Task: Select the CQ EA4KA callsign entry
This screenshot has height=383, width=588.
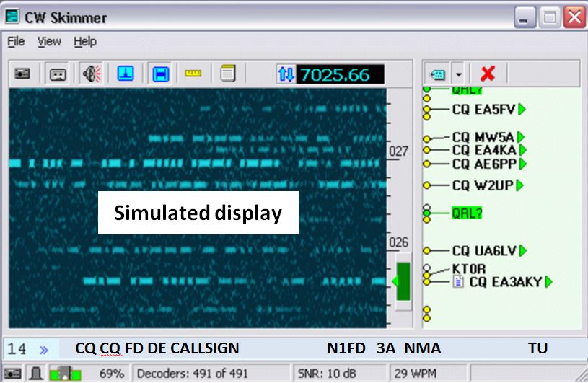Action: coord(484,150)
